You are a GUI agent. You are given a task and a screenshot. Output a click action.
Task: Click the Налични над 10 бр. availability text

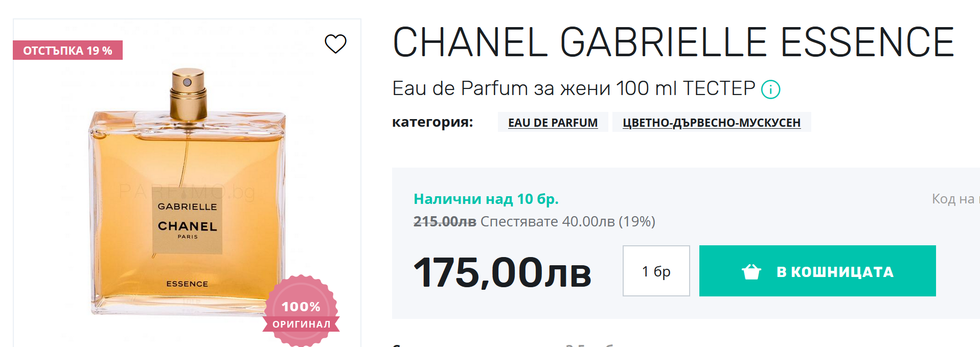(486, 199)
